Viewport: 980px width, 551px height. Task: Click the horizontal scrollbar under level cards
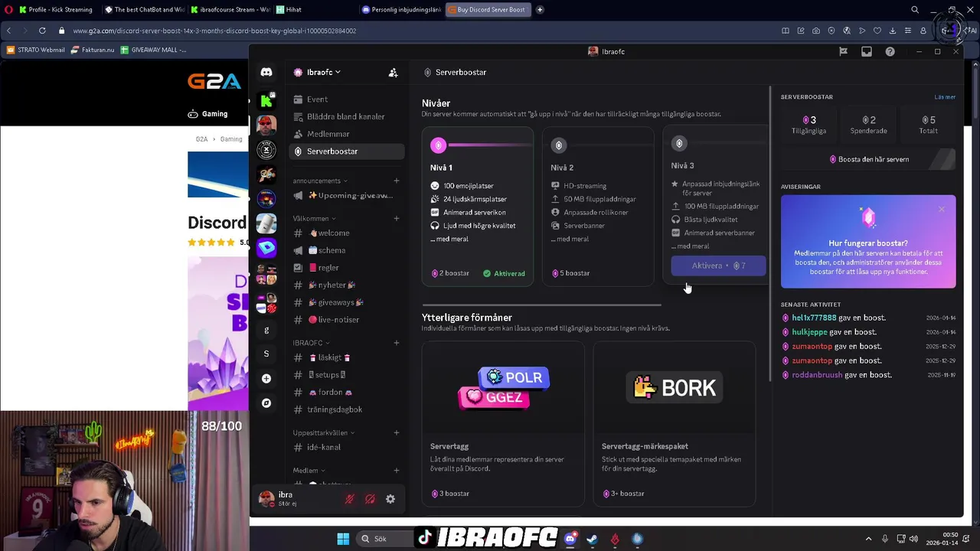coord(541,305)
